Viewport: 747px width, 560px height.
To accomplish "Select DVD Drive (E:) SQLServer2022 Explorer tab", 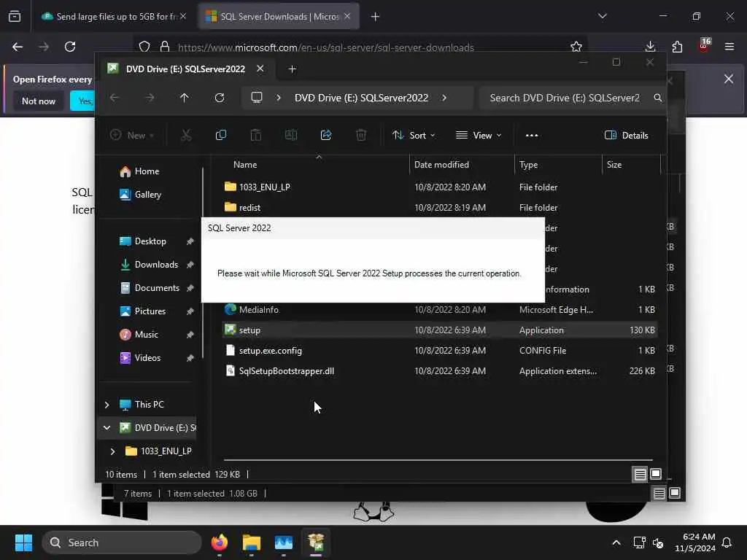I will (x=185, y=69).
